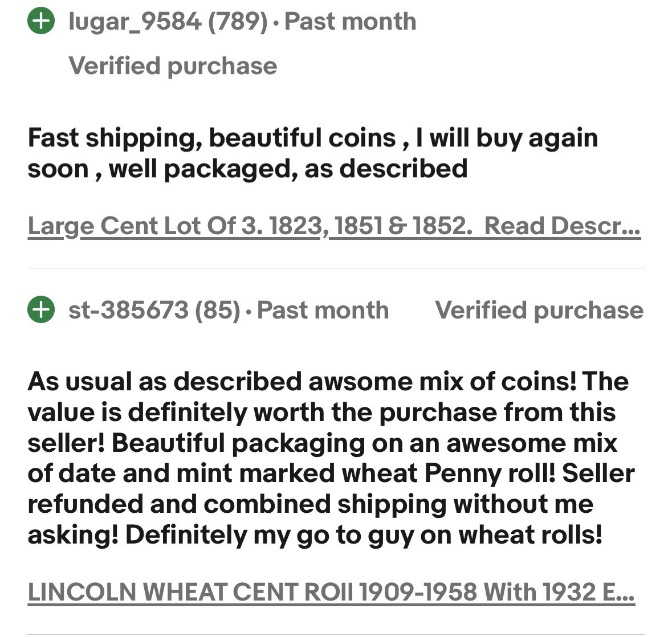The width and height of the screenshot is (672, 637).
Task: Click the green plus icon beside st-385673
Action: click(40, 310)
